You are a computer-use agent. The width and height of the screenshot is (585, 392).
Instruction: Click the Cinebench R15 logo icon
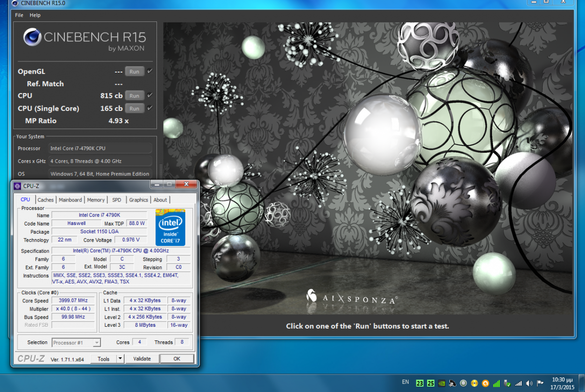pos(32,37)
